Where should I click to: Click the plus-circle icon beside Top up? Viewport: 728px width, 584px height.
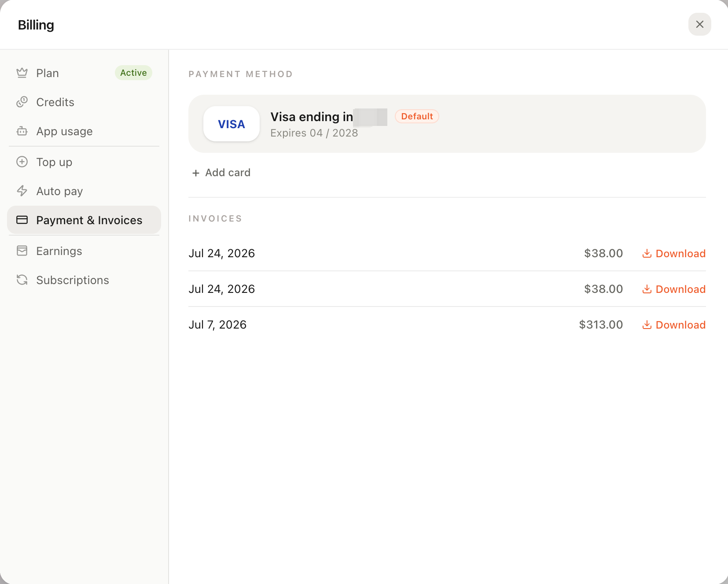click(x=22, y=162)
